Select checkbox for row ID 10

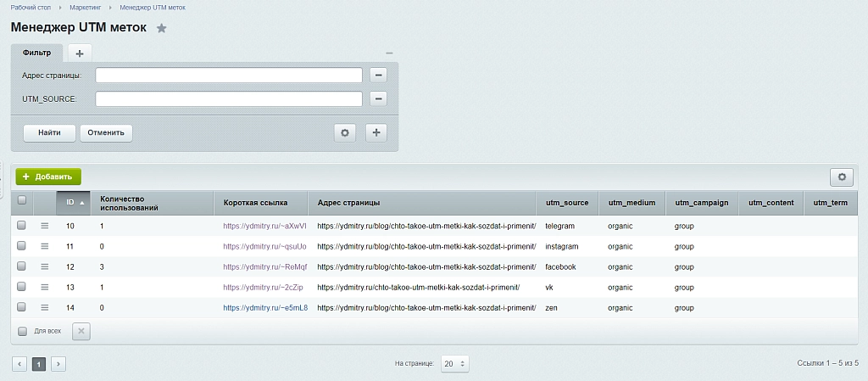(x=21, y=226)
